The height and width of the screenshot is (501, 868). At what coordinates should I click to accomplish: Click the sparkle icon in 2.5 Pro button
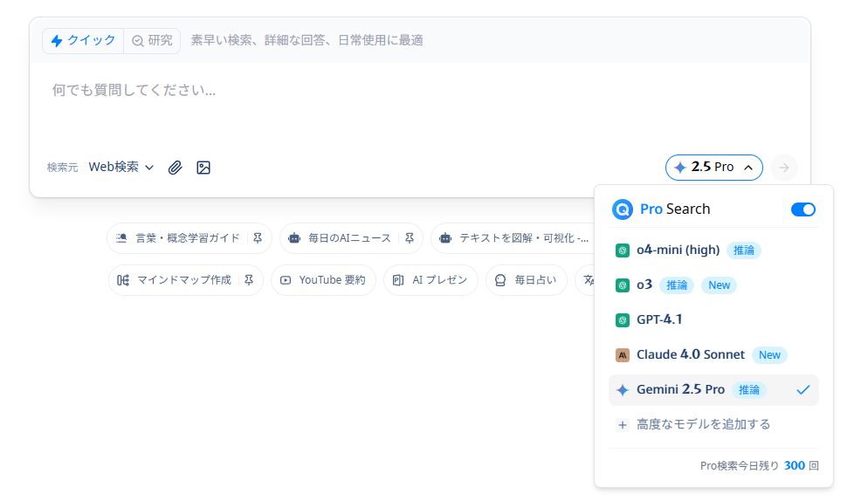click(679, 168)
